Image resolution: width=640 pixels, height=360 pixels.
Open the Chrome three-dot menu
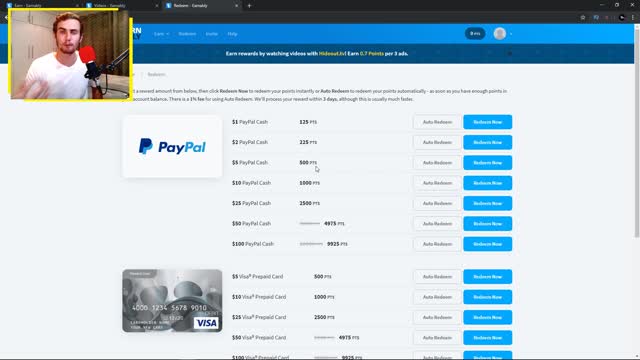pos(633,18)
